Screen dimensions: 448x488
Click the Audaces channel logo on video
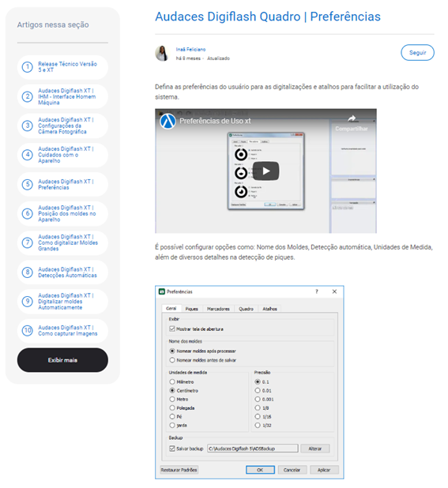(168, 121)
